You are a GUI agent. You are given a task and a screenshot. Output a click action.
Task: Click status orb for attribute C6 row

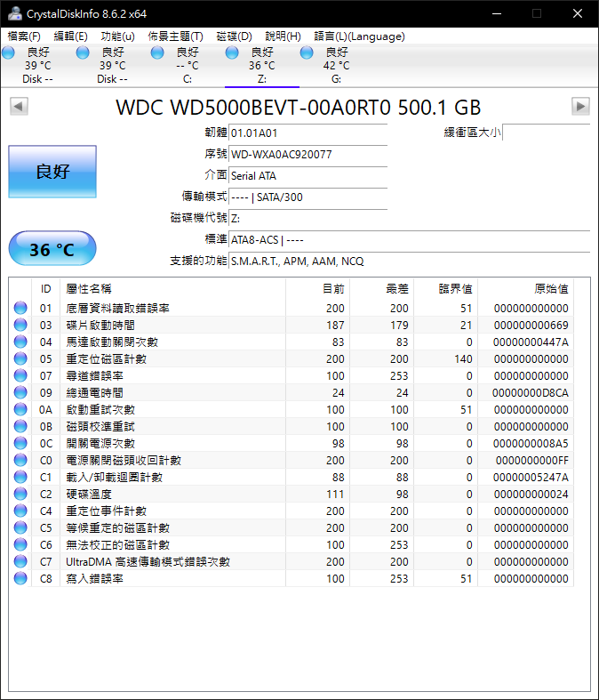pyautogui.click(x=20, y=544)
